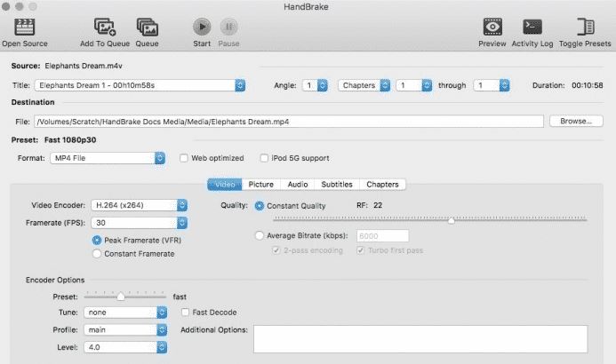Select Average Bitrate (kbps) radio button
This screenshot has width=616, height=364.
260,236
